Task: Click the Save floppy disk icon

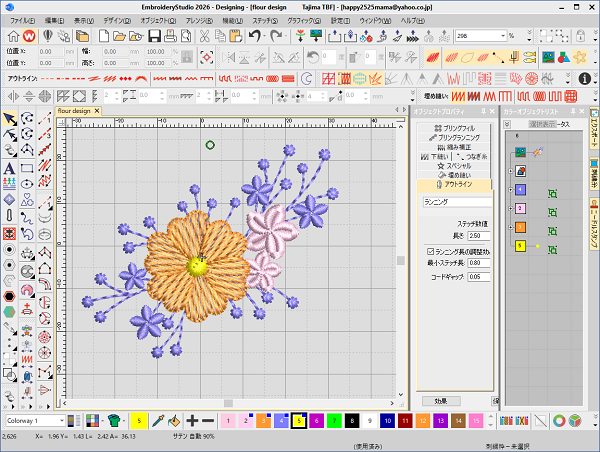Action: pyautogui.click(x=154, y=36)
